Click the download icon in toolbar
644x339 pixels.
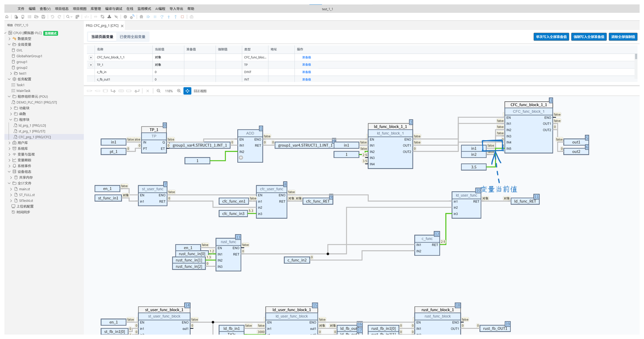pyautogui.click(x=109, y=17)
